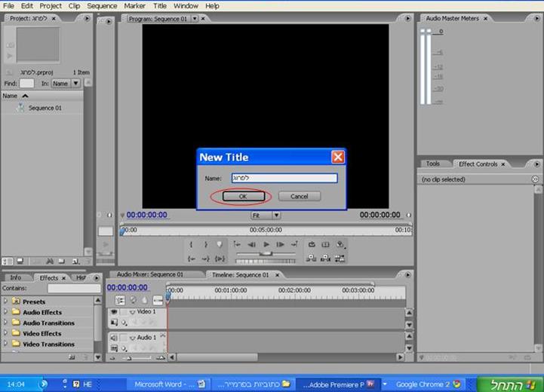Screen dimensions: 544x392
Task: Click New Custom Bin icon in Effects panel
Action: click(72, 357)
